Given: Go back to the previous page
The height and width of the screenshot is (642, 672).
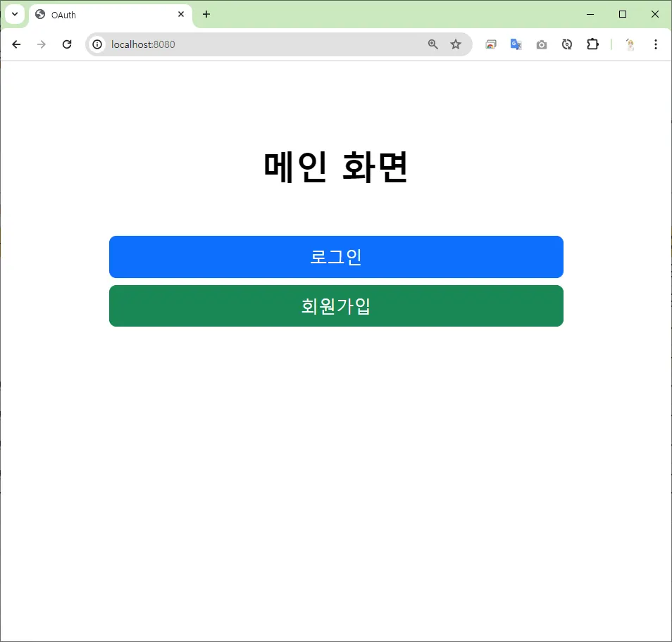Looking at the screenshot, I should (16, 44).
